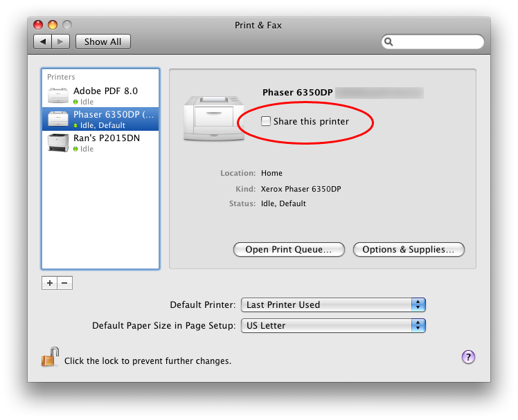Open the Default Paper Size dropdown
This screenshot has height=420, width=518.
pyautogui.click(x=333, y=325)
